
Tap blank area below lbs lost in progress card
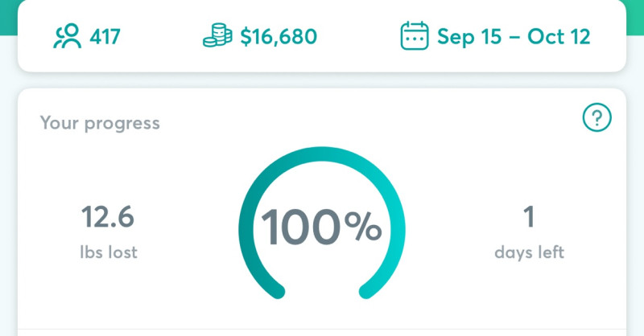108,297
